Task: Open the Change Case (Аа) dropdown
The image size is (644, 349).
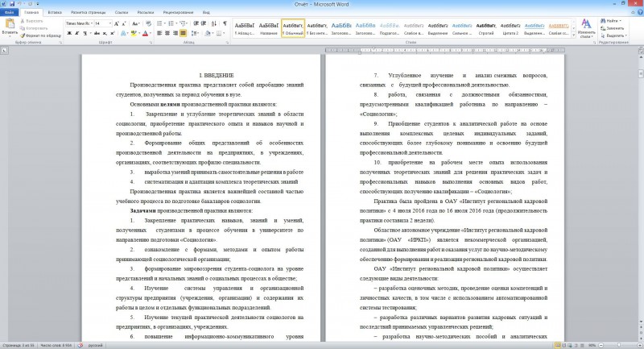Action: coord(136,24)
